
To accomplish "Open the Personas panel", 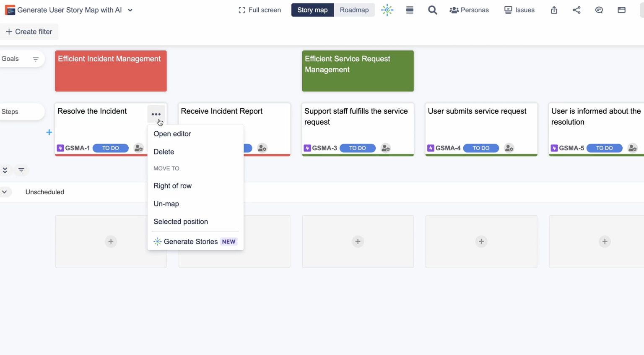I will tap(469, 10).
